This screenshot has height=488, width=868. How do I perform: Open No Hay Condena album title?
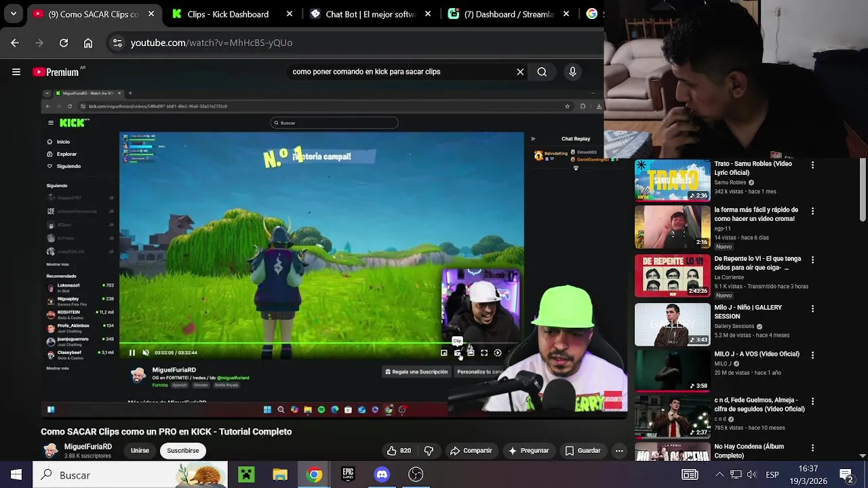pos(749,451)
